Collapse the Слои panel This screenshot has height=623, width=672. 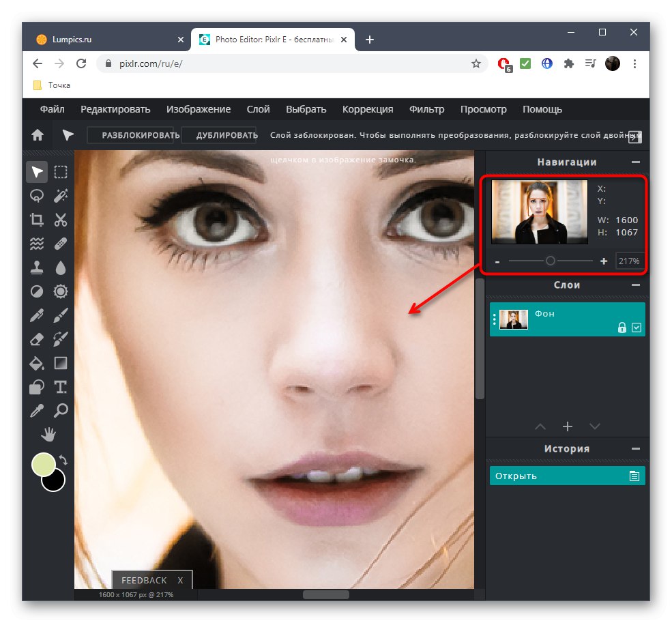point(636,285)
